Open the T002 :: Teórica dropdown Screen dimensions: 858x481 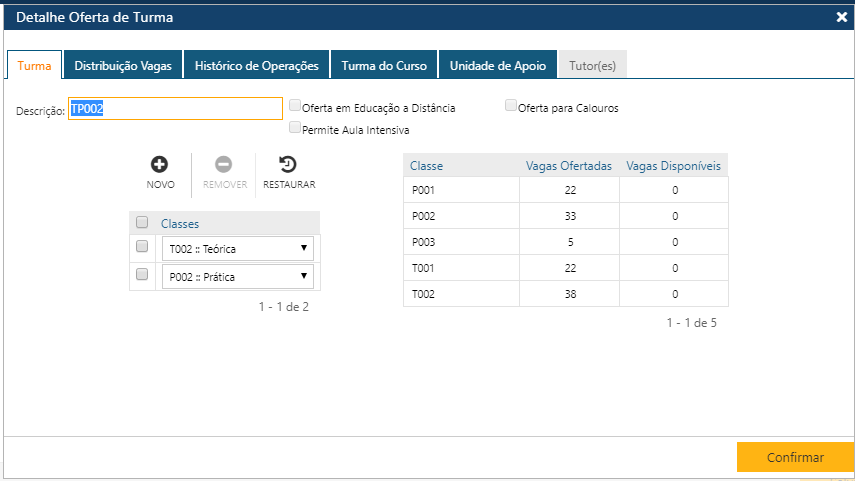coord(238,248)
